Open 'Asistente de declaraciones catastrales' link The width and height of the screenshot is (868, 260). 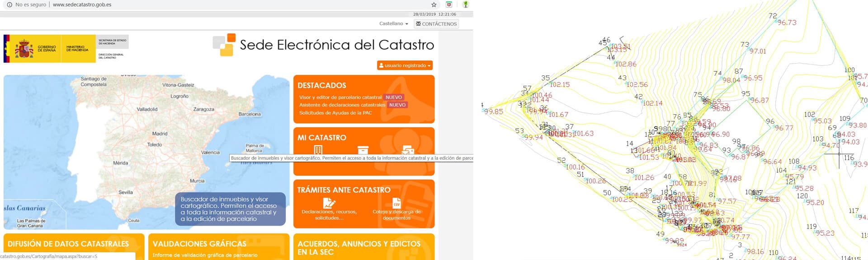point(342,105)
